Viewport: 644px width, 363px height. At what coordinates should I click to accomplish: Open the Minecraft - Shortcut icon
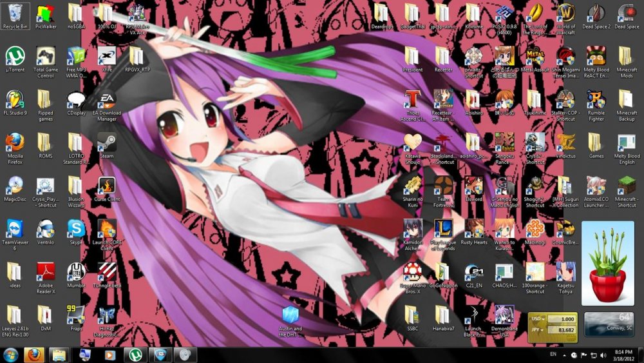point(627,186)
